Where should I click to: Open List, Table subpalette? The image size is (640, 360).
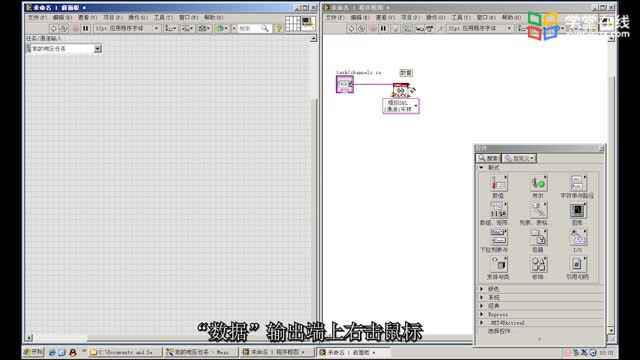[x=538, y=210]
